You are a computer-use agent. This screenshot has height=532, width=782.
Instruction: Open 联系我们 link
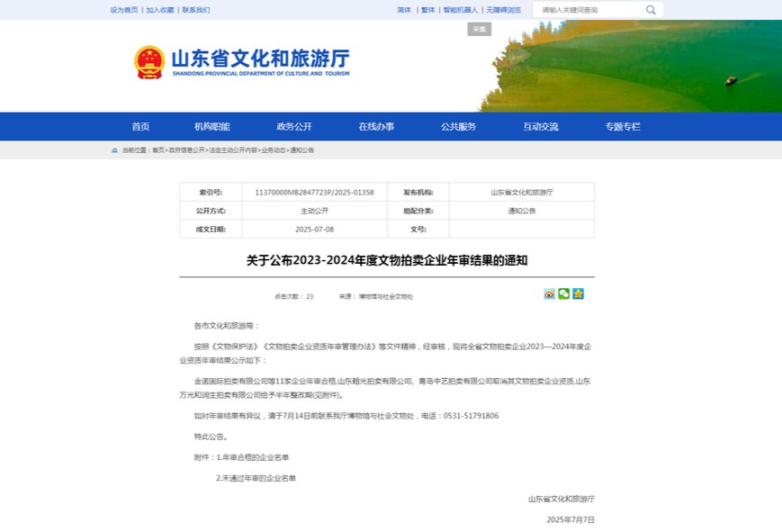pos(196,10)
